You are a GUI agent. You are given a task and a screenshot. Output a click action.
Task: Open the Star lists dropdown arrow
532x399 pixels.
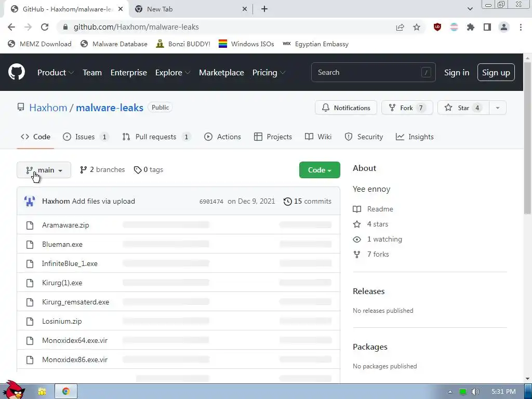498,108
